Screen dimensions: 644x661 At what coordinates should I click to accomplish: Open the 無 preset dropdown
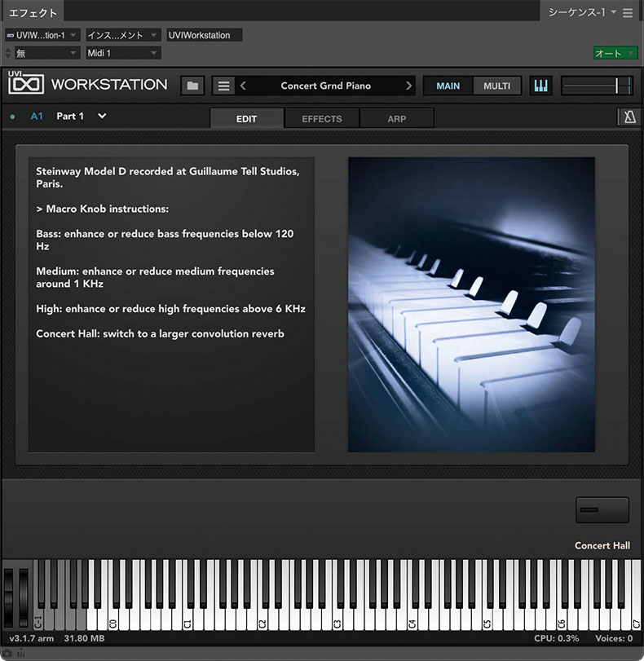[46, 53]
